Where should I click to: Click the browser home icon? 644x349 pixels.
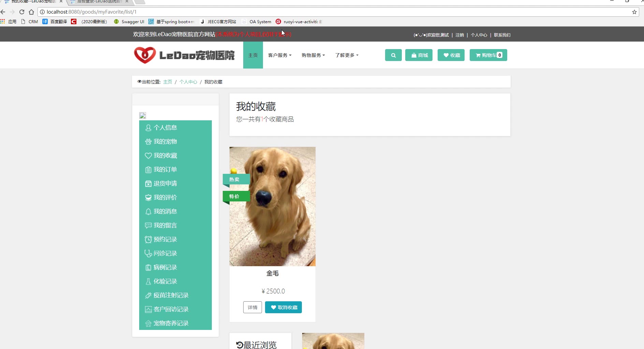31,12
